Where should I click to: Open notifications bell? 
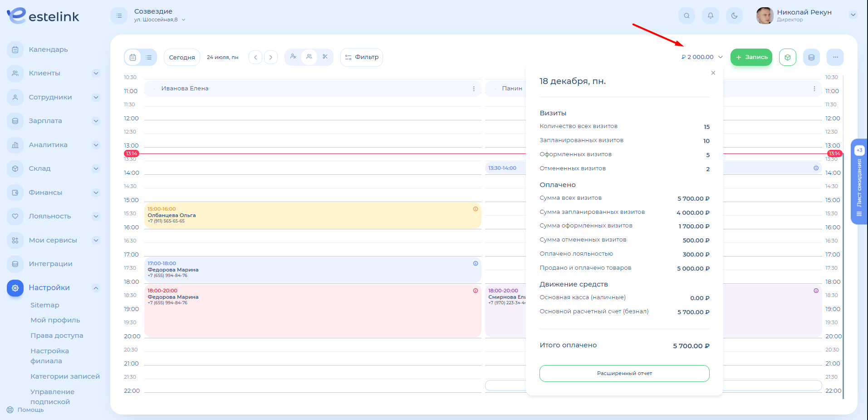tap(711, 16)
